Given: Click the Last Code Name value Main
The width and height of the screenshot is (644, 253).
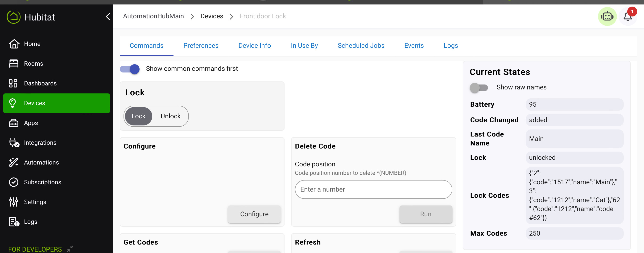Looking at the screenshot, I should point(574,139).
